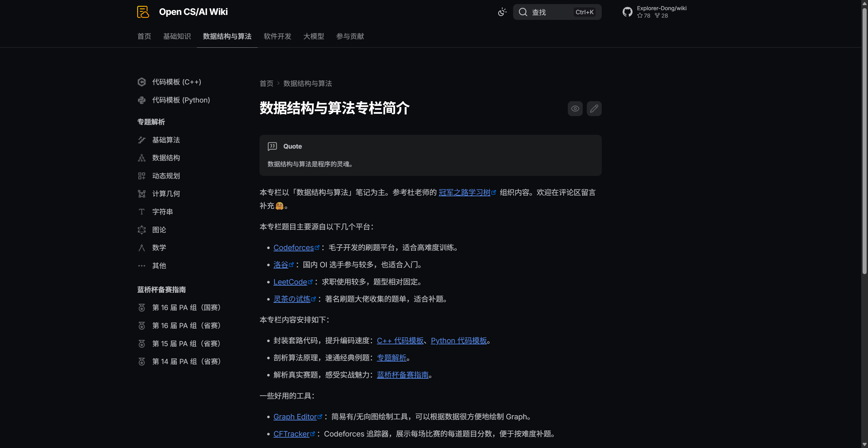Open the GitHub repository icon
Screen dimensions: 868x448
click(x=627, y=12)
